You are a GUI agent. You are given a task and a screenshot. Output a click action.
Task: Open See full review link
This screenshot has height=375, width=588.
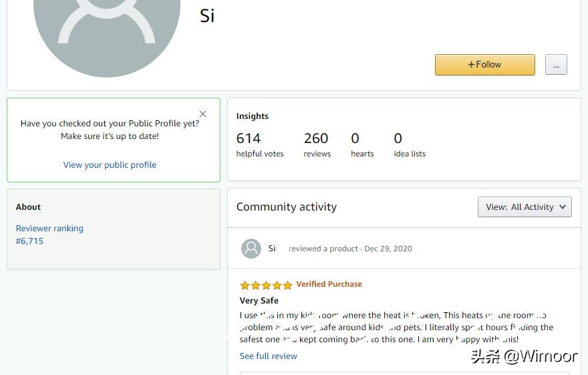click(x=268, y=356)
